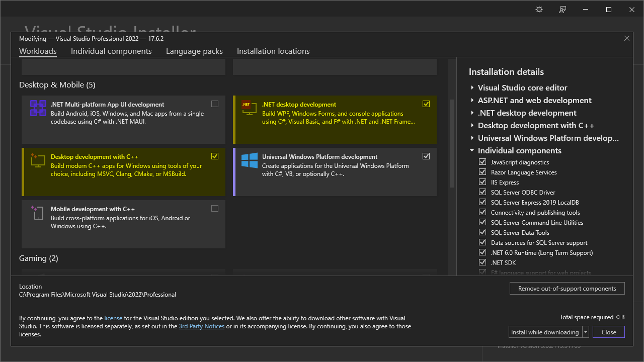
Task: Expand the Visual Studio core editor details
Action: point(472,87)
